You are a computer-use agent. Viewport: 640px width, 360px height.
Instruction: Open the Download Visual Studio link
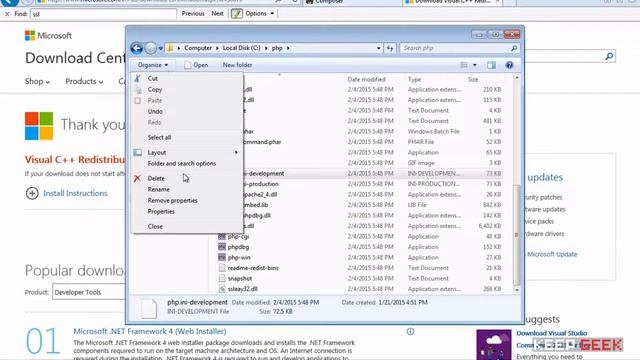click(551, 333)
